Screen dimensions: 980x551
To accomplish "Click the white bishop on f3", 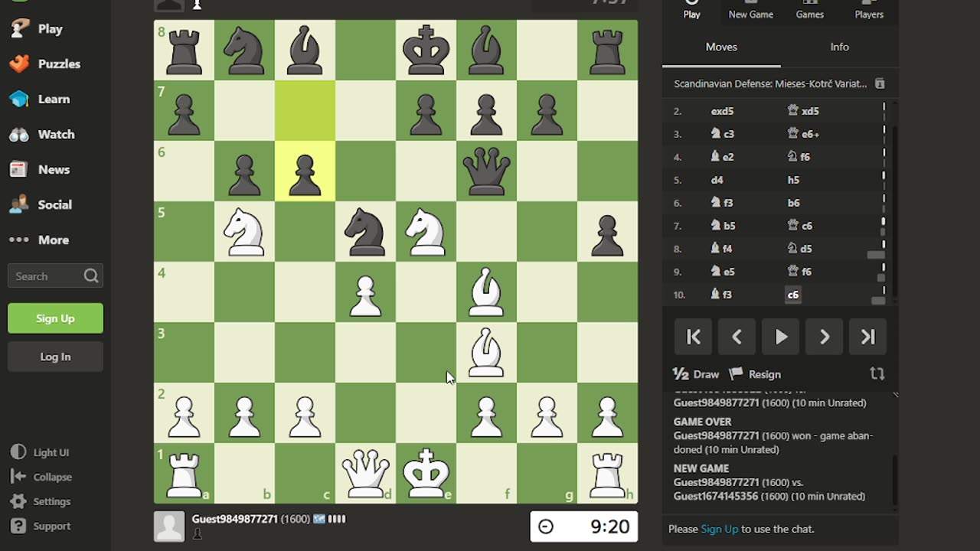I will [486, 353].
